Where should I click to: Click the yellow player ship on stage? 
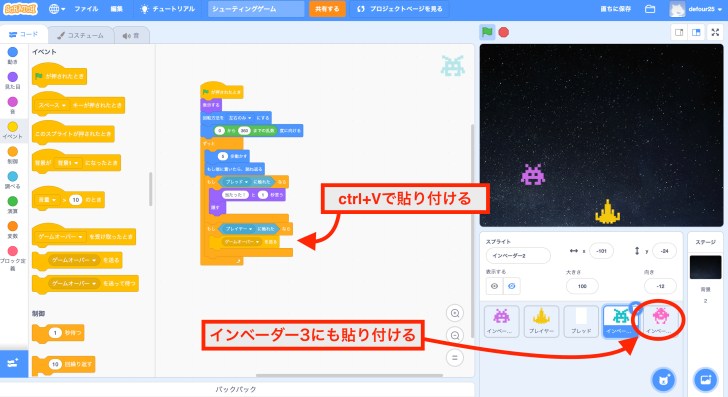pos(607,212)
